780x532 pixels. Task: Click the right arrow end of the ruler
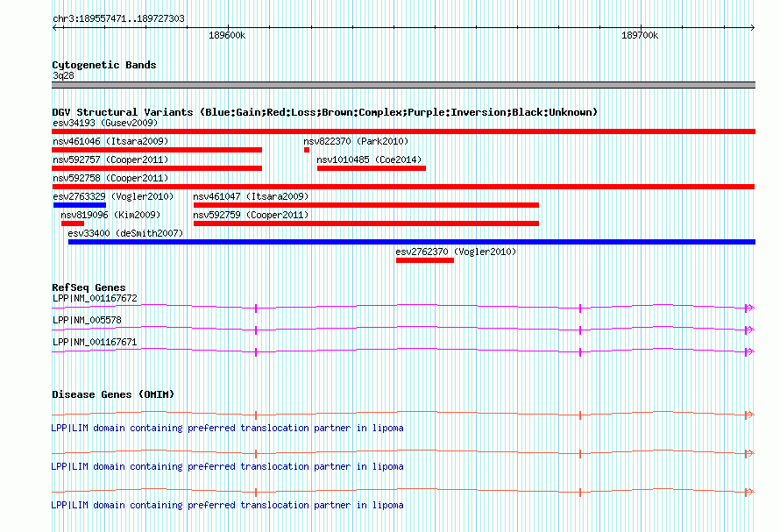[753, 28]
